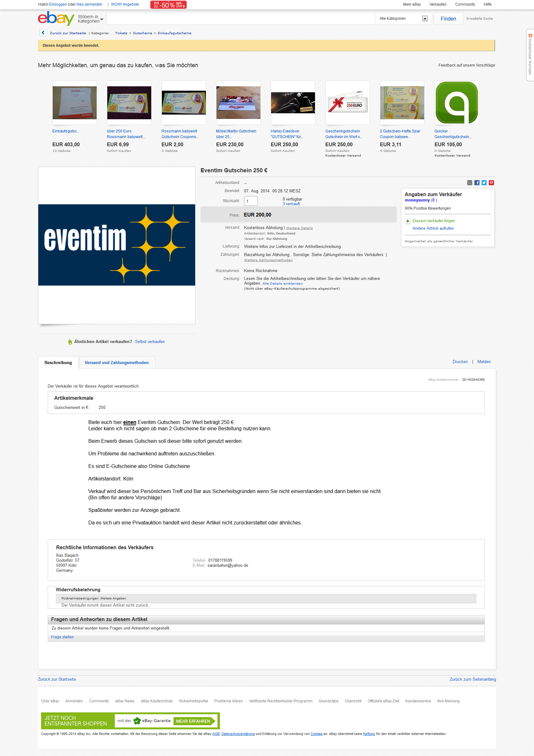Click 3 verkauft link
This screenshot has height=756, width=534.
pos(291,204)
